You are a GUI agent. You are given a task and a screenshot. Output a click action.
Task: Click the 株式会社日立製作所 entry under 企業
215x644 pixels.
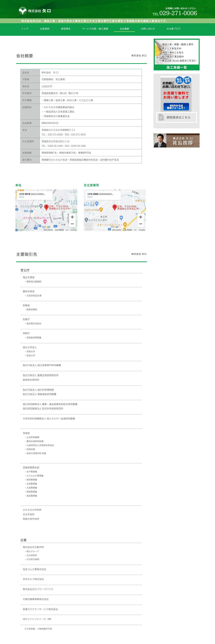(33, 547)
